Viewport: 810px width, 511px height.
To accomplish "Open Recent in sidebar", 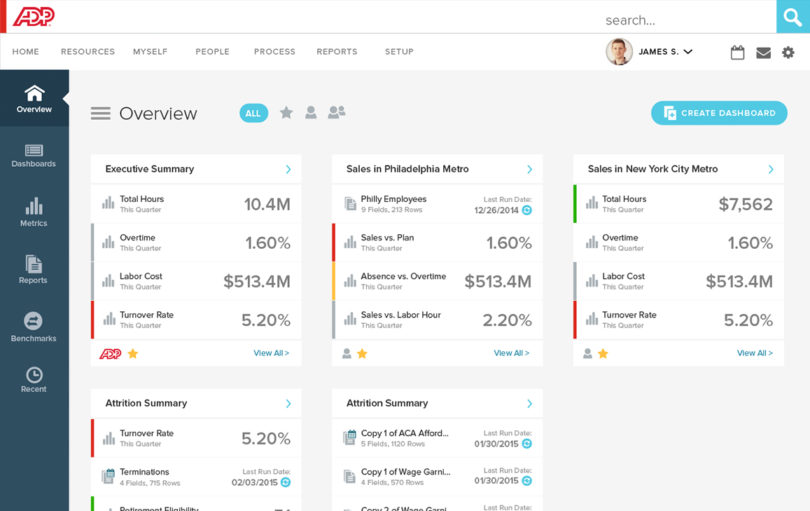I will pyautogui.click(x=34, y=380).
